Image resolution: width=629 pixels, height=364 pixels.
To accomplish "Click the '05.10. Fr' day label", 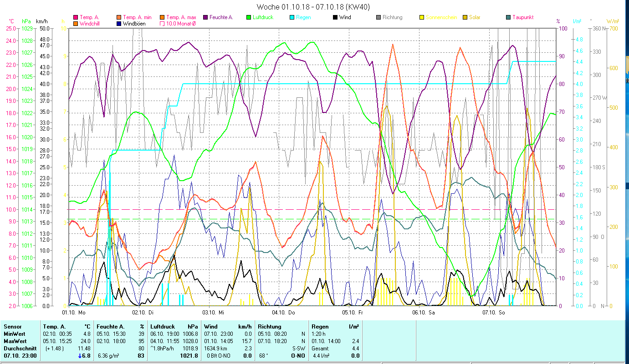I will coord(353,313).
